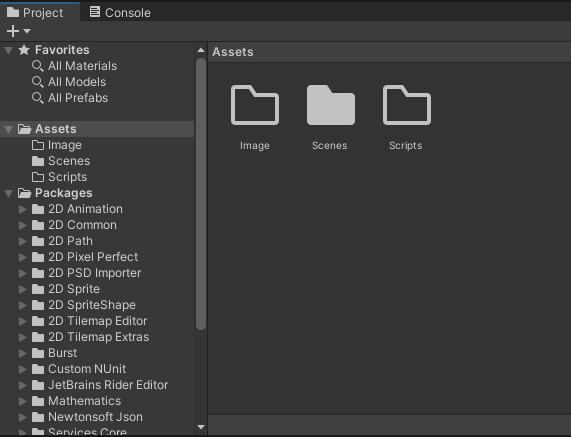Image resolution: width=571 pixels, height=437 pixels.
Task: Open the Create dropdown arrow beside plus
Action: (x=27, y=31)
